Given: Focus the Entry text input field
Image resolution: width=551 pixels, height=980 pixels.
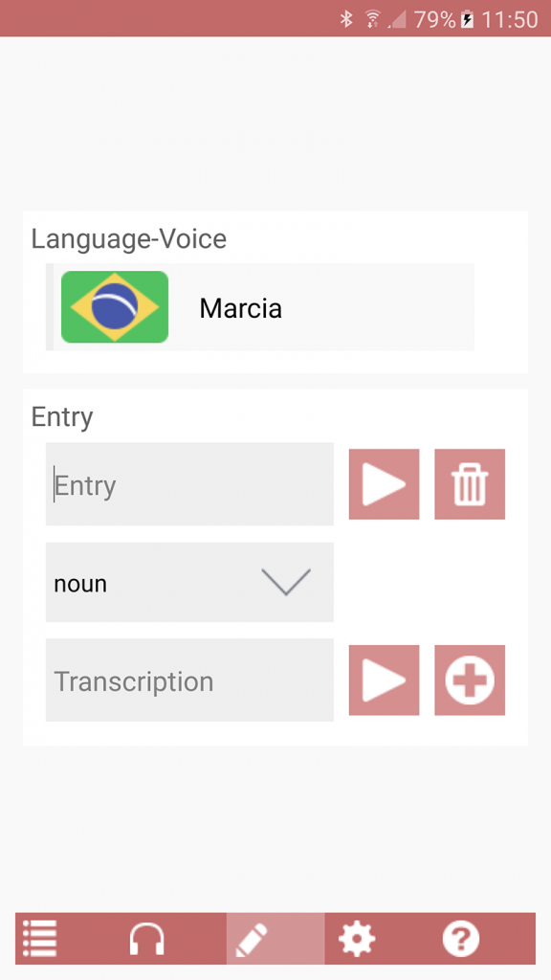Looking at the screenshot, I should (x=189, y=484).
